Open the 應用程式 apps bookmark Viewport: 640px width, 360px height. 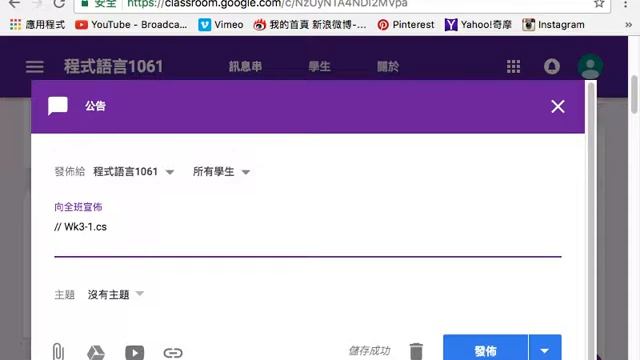[x=37, y=25]
